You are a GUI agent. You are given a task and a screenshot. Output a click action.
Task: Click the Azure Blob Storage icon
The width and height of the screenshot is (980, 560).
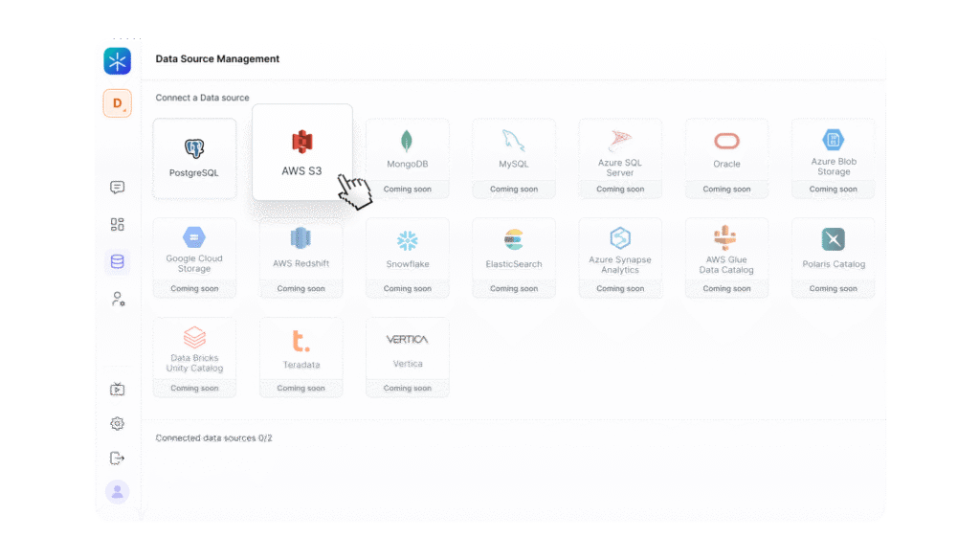click(x=833, y=140)
